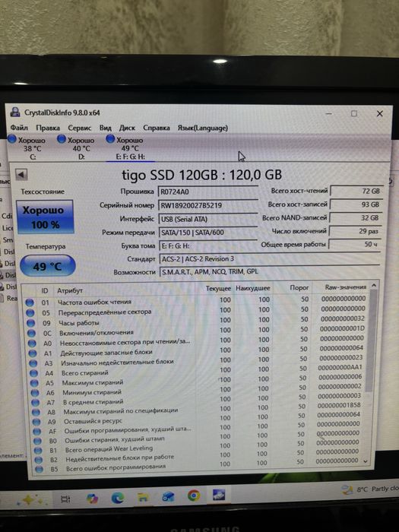This screenshot has height=532, width=399.
Task: Click the Стандарт field ACS-2 Revision 3
Action: coord(269,259)
